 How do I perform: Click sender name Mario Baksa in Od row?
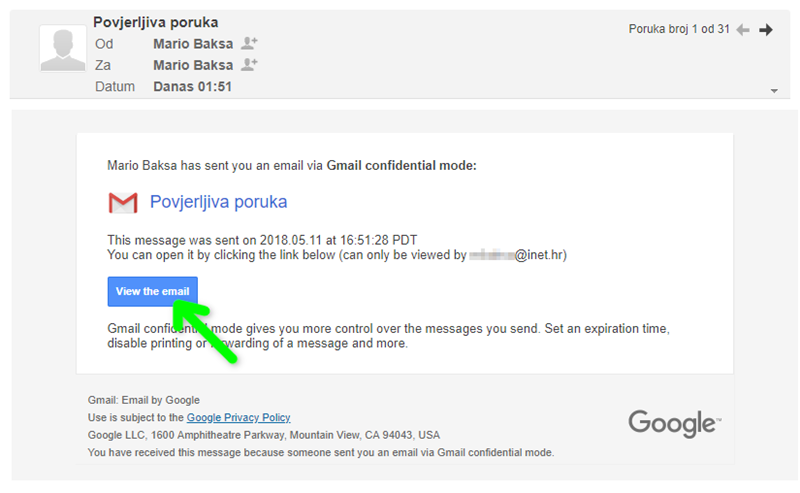192,44
